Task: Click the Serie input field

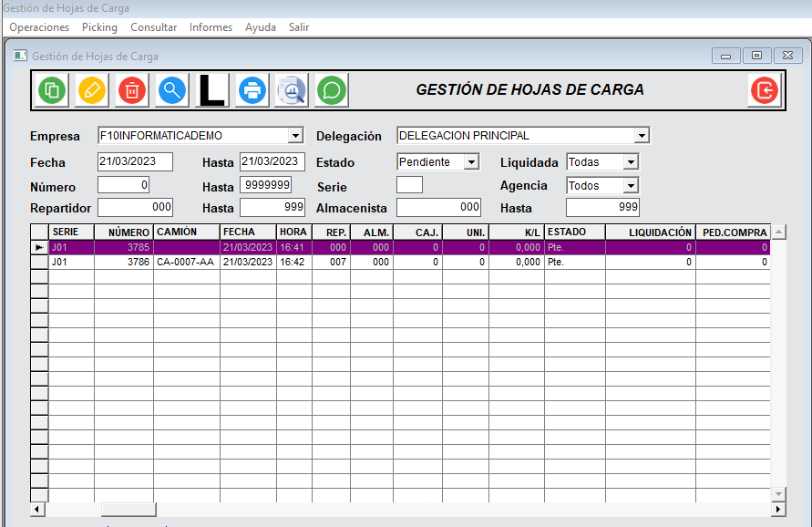Action: 409,185
